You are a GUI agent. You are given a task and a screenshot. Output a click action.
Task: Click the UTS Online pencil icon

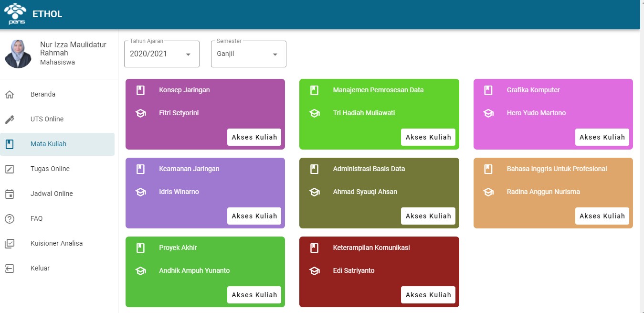10,119
